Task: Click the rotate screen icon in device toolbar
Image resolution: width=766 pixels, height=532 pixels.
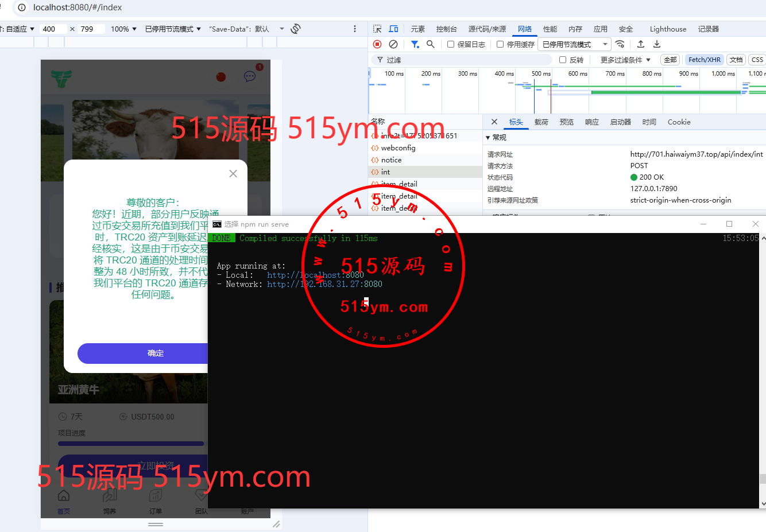Action: coord(296,29)
